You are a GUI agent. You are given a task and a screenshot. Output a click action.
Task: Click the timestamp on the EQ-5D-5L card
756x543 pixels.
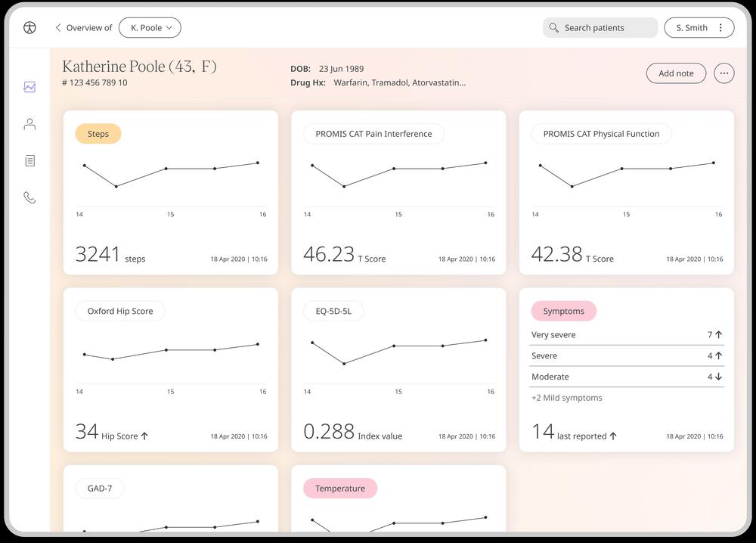pos(466,436)
